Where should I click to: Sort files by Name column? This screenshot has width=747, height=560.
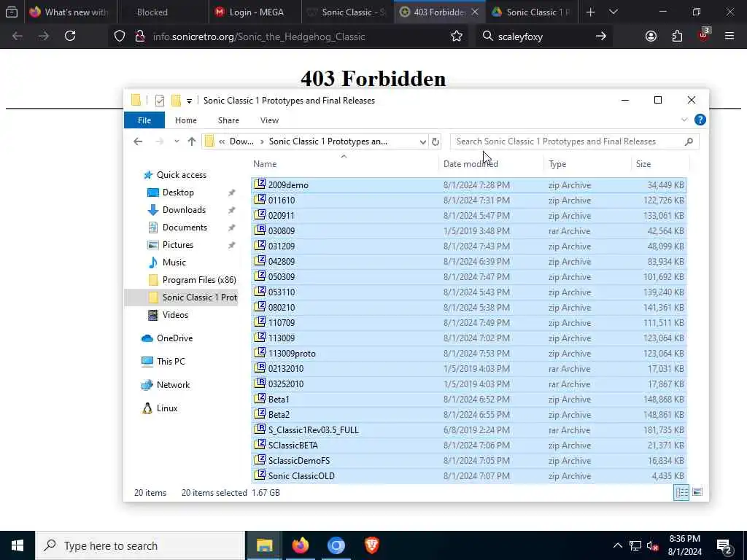[265, 164]
